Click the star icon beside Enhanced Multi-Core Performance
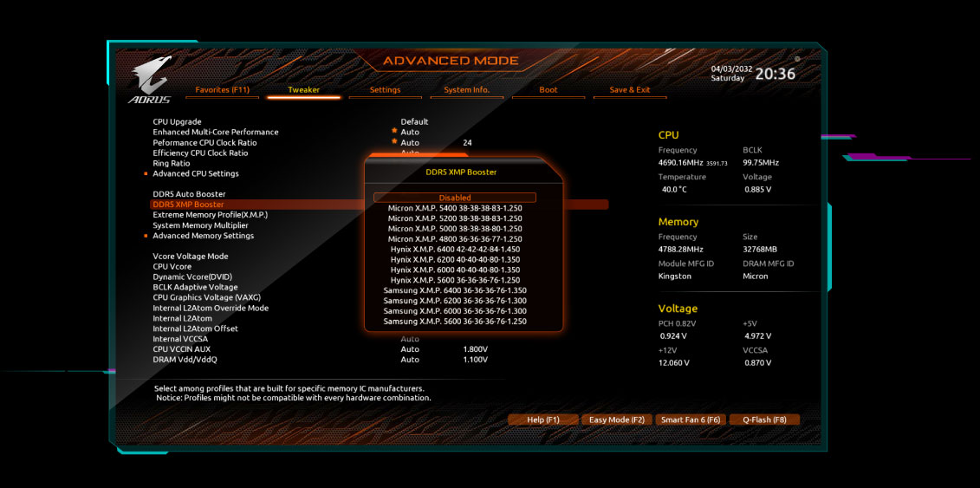980x488 pixels. (x=394, y=131)
